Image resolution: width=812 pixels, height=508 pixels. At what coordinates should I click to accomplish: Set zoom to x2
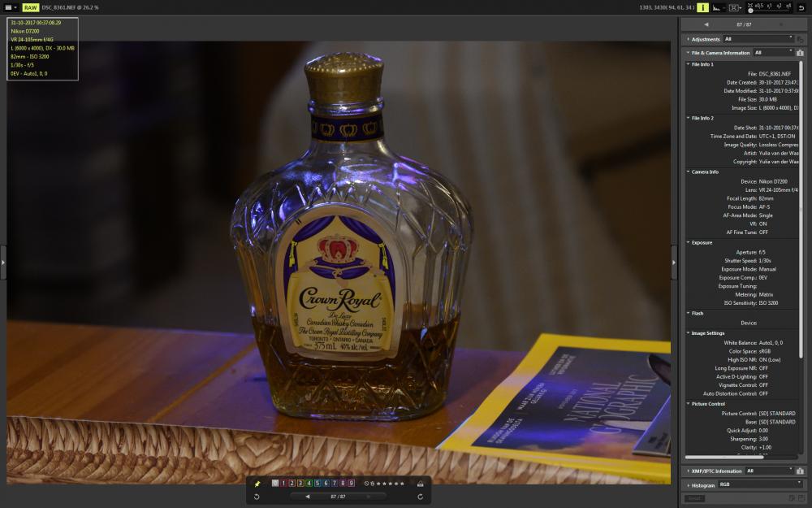pos(780,6)
